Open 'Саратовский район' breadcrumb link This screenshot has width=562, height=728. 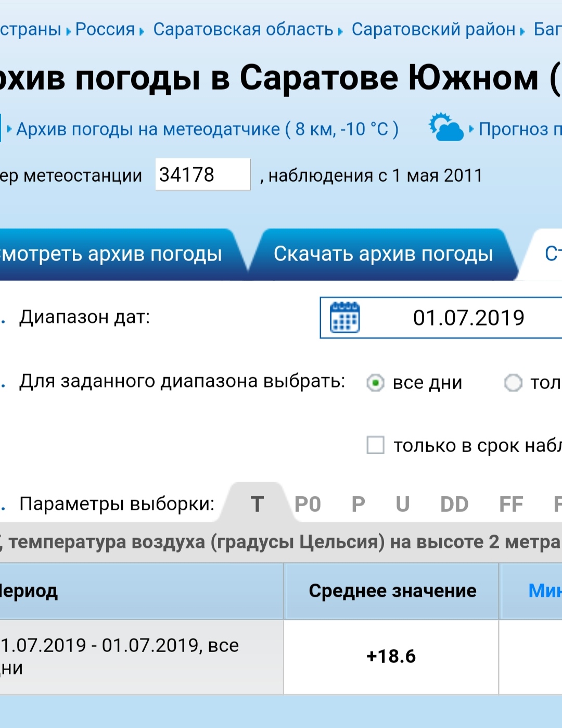(433, 30)
